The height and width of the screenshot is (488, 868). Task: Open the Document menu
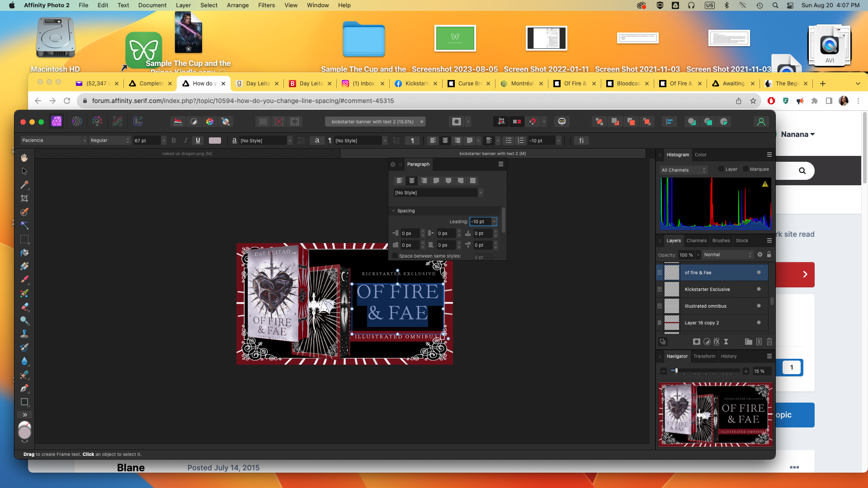[152, 5]
